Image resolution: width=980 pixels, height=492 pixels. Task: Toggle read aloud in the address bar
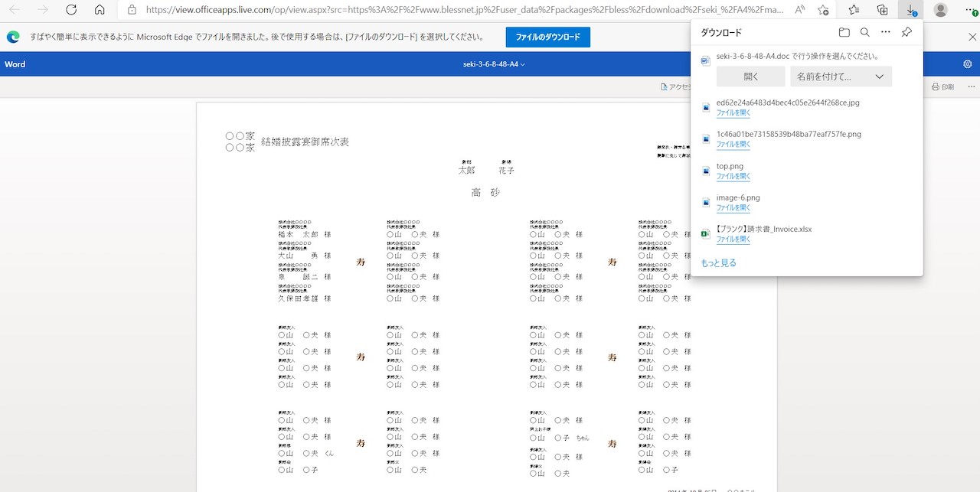point(800,10)
